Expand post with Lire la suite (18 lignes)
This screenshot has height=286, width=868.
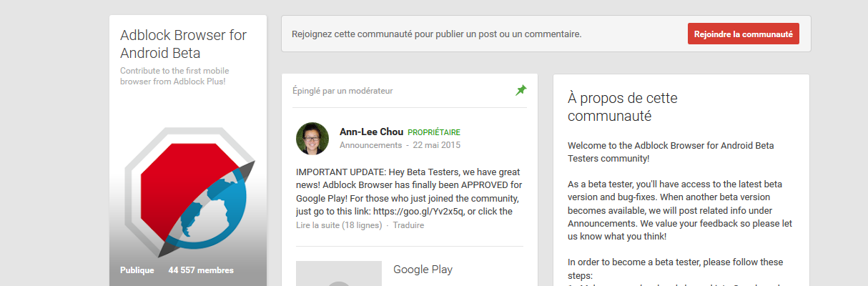click(339, 225)
